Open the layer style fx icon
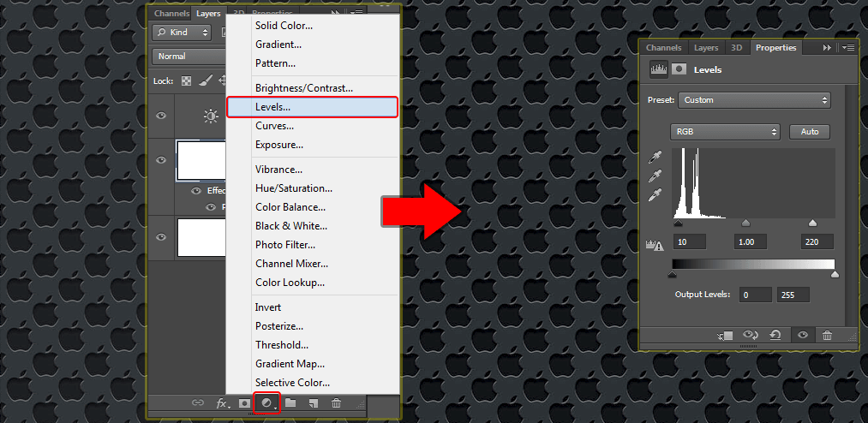This screenshot has height=423, width=868. click(223, 403)
